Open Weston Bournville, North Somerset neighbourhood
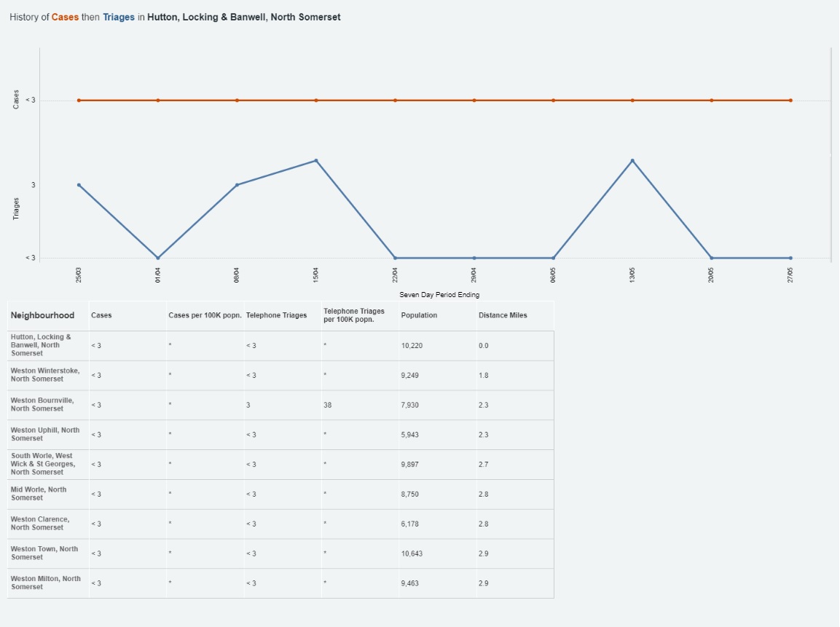 pyautogui.click(x=42, y=405)
